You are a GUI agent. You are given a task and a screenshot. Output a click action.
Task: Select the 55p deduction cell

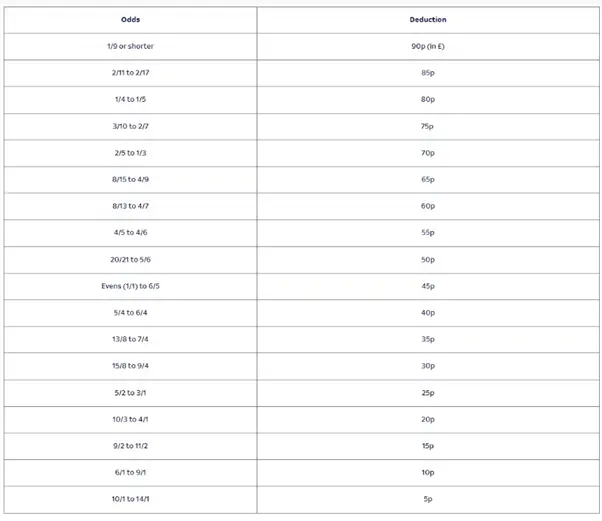click(x=428, y=232)
